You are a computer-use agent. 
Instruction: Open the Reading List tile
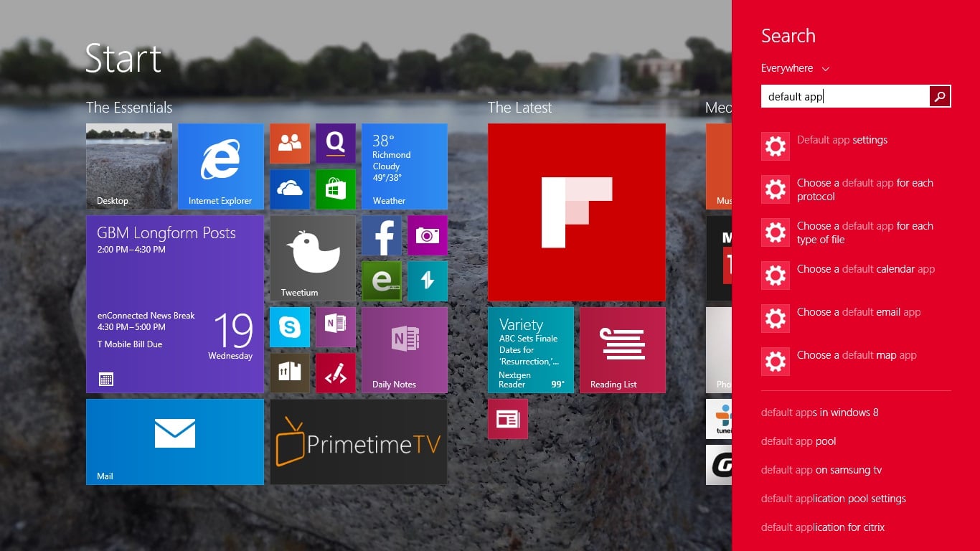coord(622,349)
